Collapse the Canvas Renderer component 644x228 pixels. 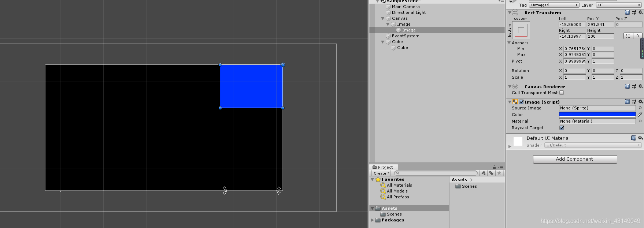[510, 86]
